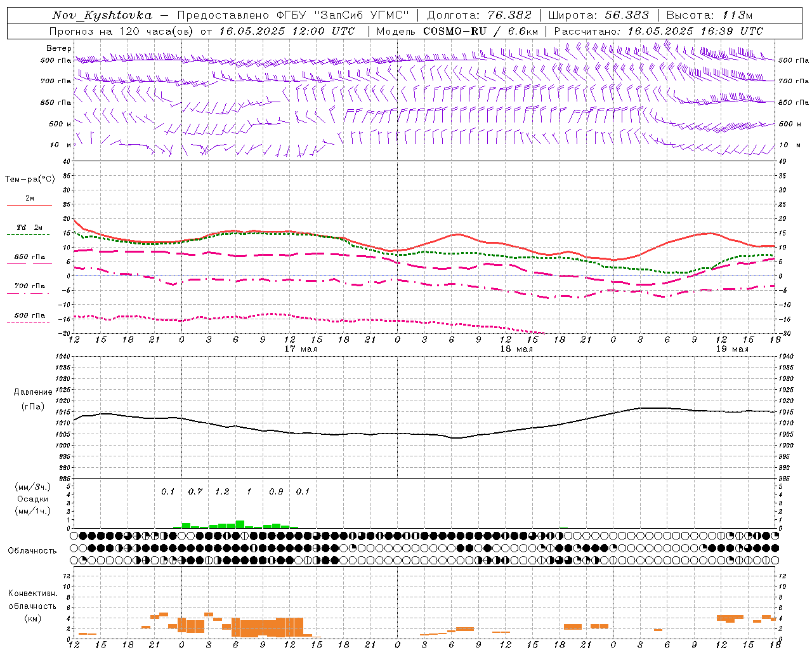Click 'Рассчитано: 16.05.2025 16:39 UTC' text
This screenshot has height=650, width=812.
[658, 31]
